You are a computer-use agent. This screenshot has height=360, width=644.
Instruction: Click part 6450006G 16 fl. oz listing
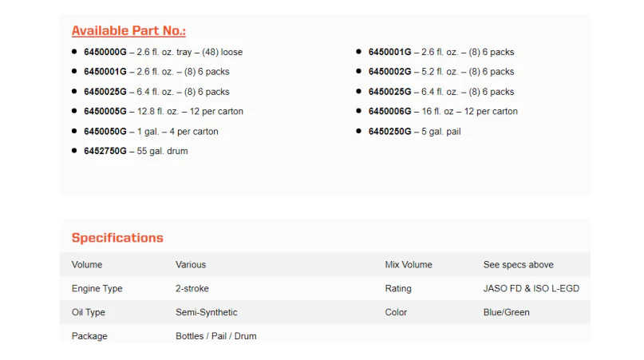pos(443,112)
